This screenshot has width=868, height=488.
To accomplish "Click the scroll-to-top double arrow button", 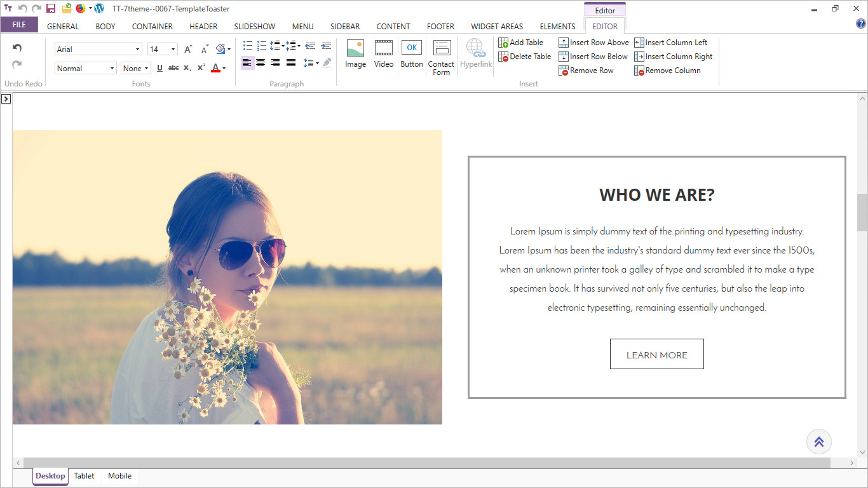I will coord(818,442).
